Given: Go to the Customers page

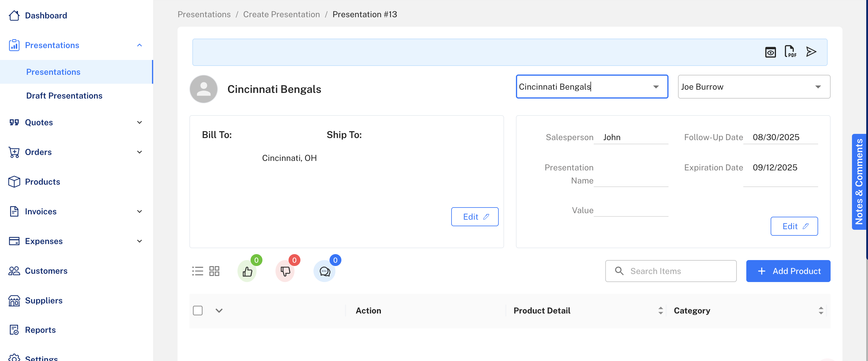Looking at the screenshot, I should pos(46,271).
